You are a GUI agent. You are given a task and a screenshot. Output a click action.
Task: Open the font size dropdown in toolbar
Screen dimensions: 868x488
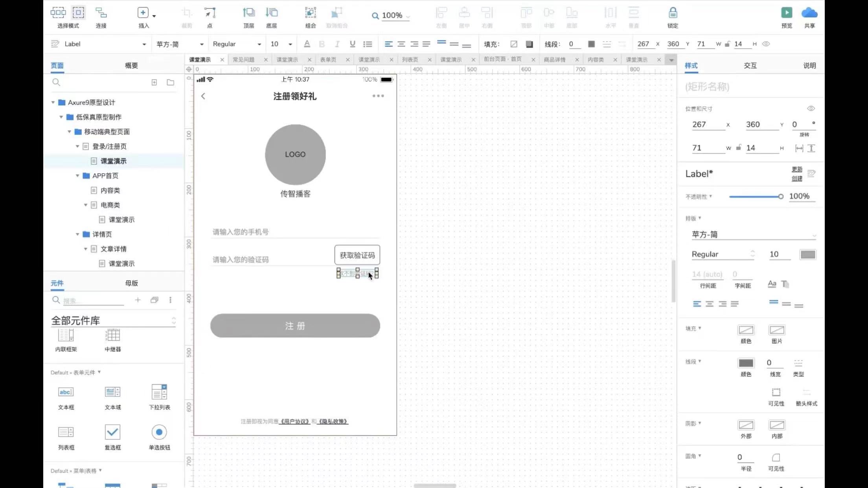point(290,44)
